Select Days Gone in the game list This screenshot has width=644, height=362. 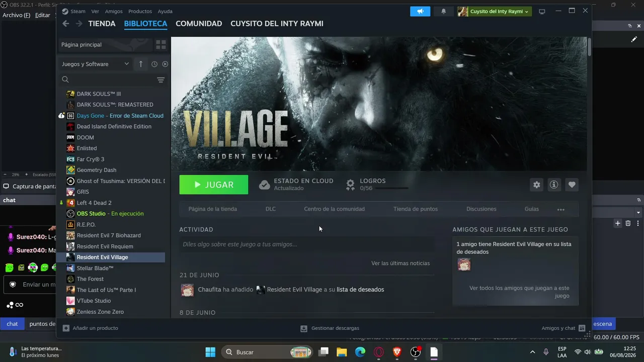[115, 116]
